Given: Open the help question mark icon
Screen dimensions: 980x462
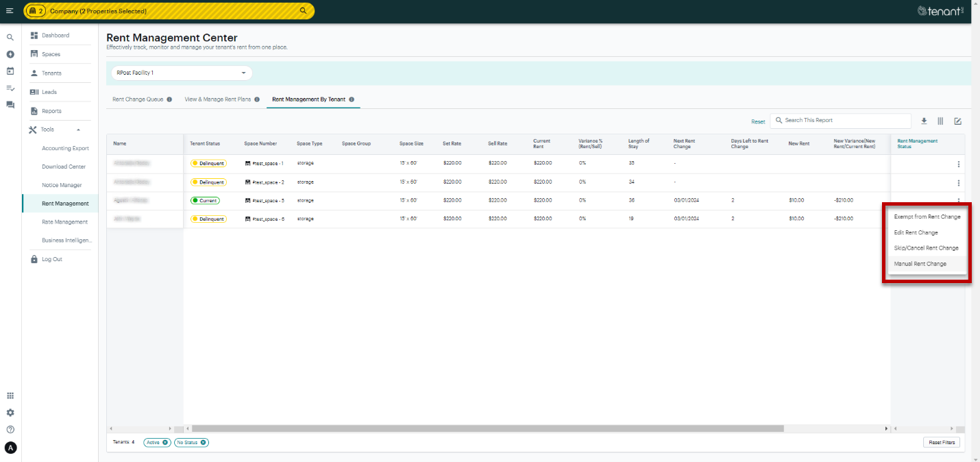Looking at the screenshot, I should [10, 430].
